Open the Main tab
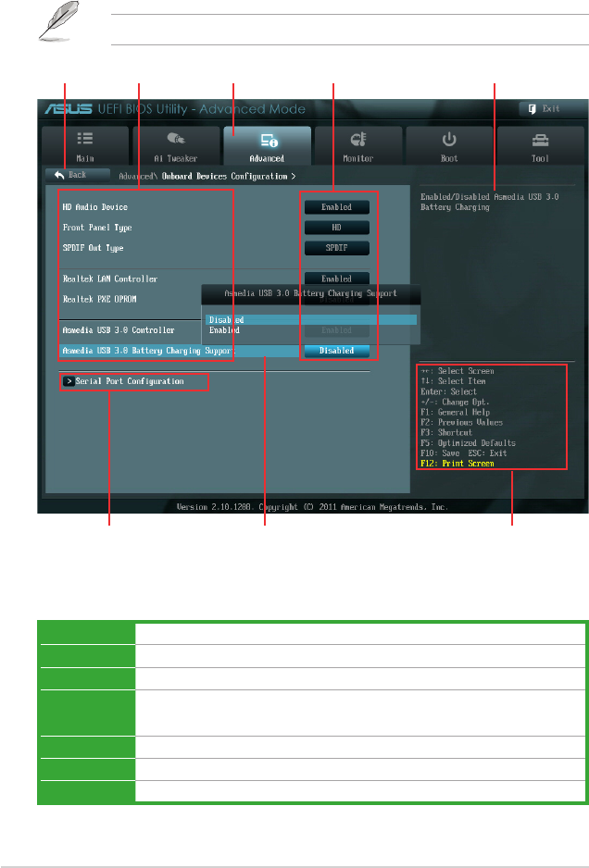The height and width of the screenshot is (868, 589). pyautogui.click(x=85, y=146)
